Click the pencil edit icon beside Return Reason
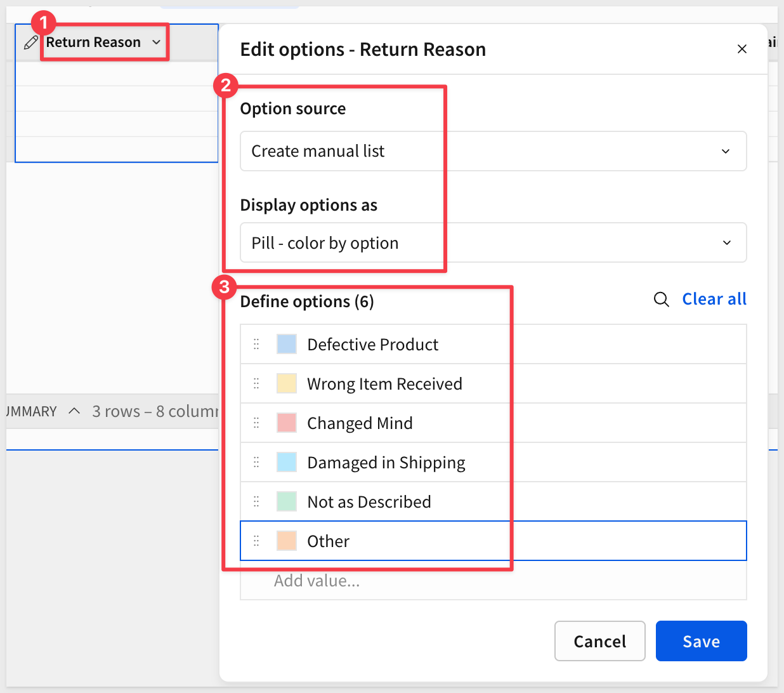The image size is (784, 693). coord(30,43)
